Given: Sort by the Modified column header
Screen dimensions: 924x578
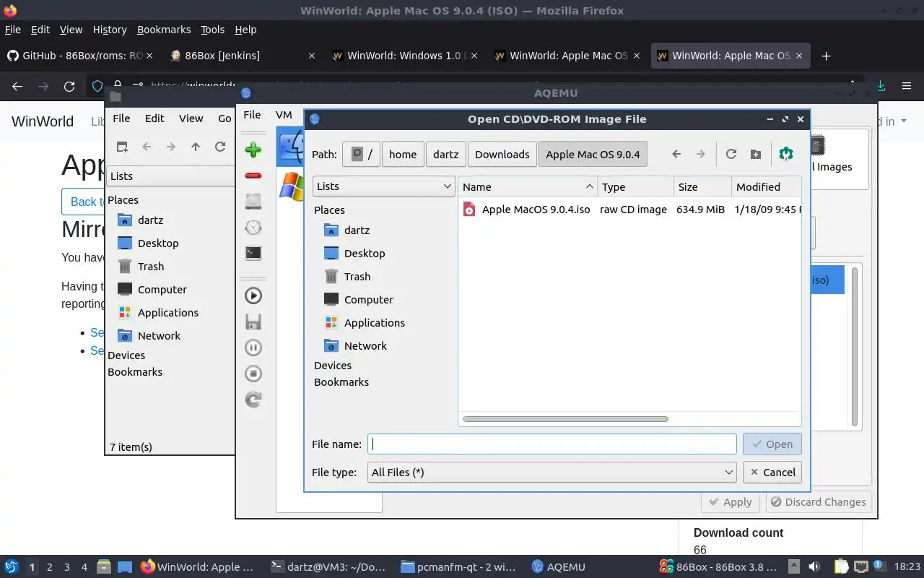Looking at the screenshot, I should click(766, 186).
